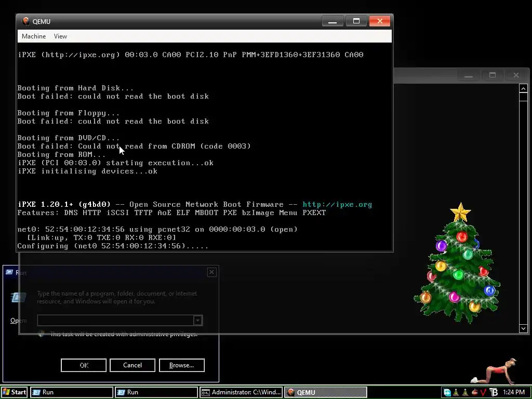Click the OK button in Run dialog
Image resolution: width=532 pixels, height=399 pixels.
(84, 365)
